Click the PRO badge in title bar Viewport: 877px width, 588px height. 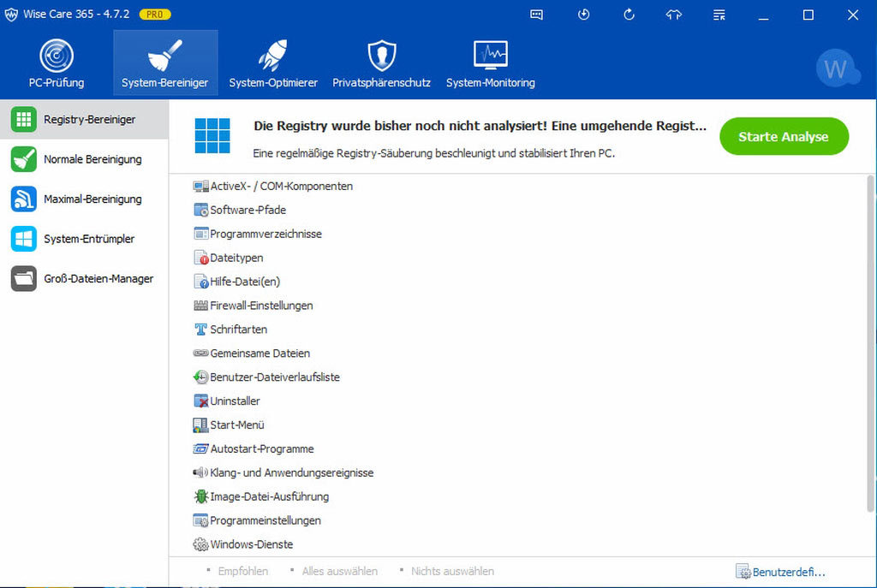(x=154, y=15)
